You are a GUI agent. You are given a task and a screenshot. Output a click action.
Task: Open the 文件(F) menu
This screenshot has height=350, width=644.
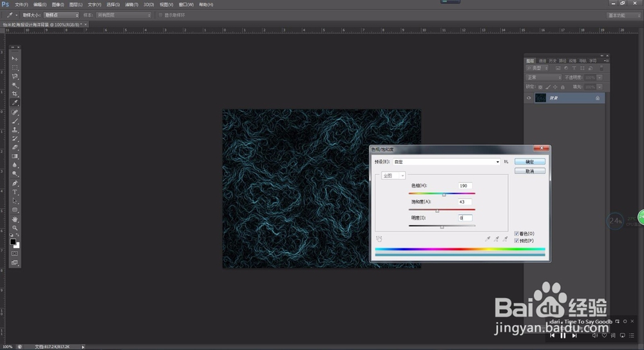[x=21, y=5]
